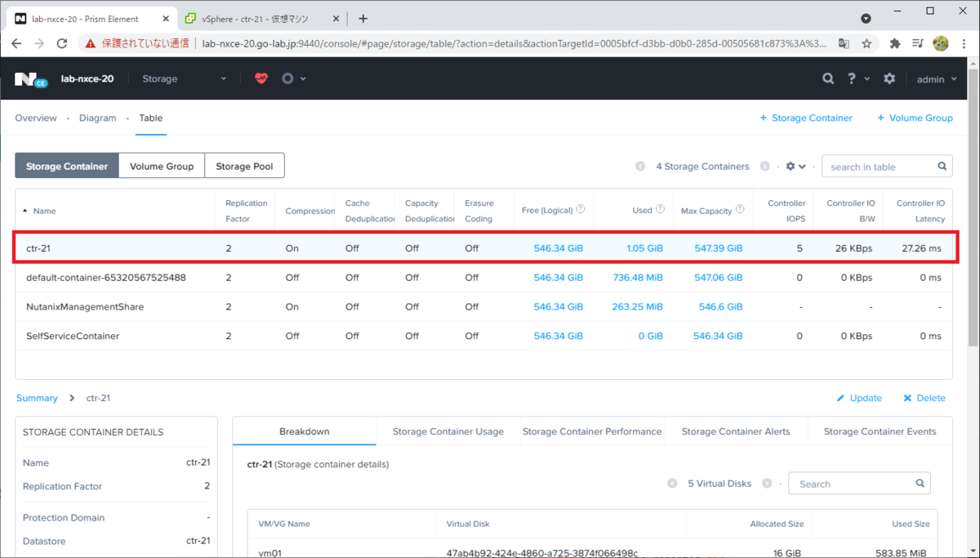The height and width of the screenshot is (558, 980).
Task: Click info icon next to Free (Logical)
Action: point(581,209)
